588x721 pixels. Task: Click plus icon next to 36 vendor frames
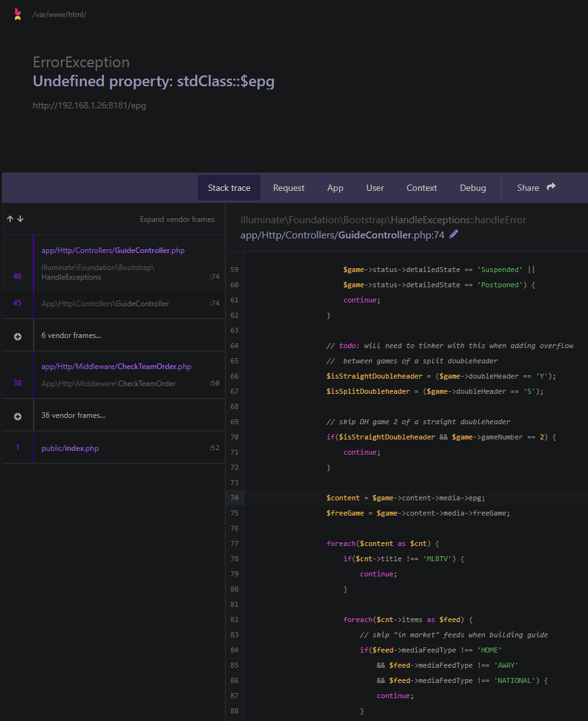18,416
